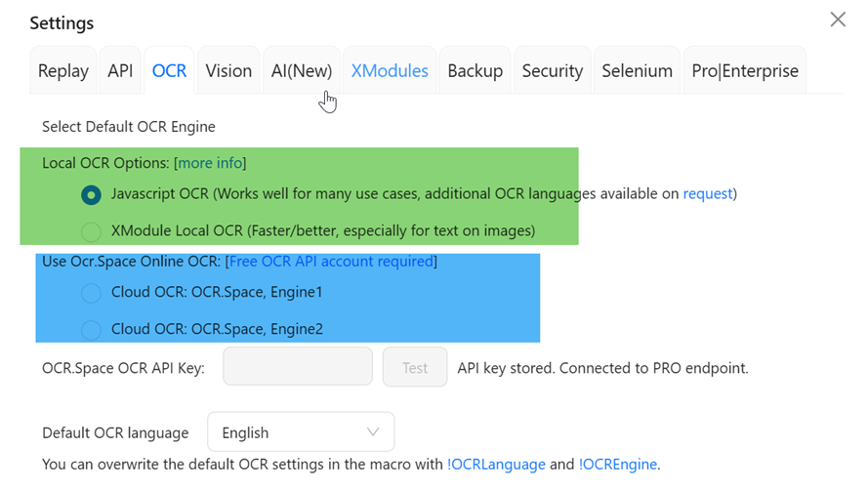
Task: Follow the 'Free OCR API account required' link
Action: pos(331,262)
